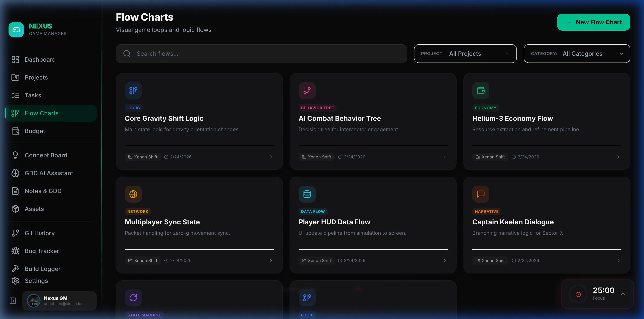The width and height of the screenshot is (644, 319).
Task: Click the Core Gravity Shift Logic title
Action: click(164, 119)
